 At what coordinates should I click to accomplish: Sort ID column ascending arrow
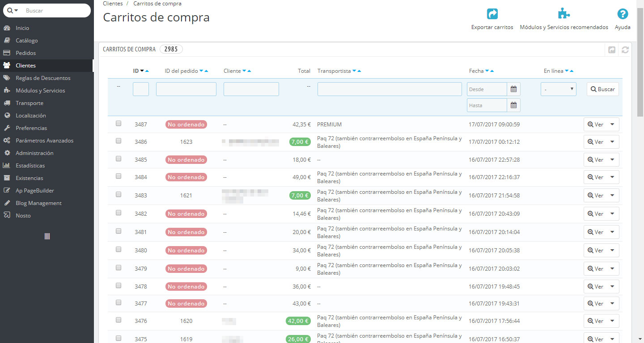coord(147,71)
